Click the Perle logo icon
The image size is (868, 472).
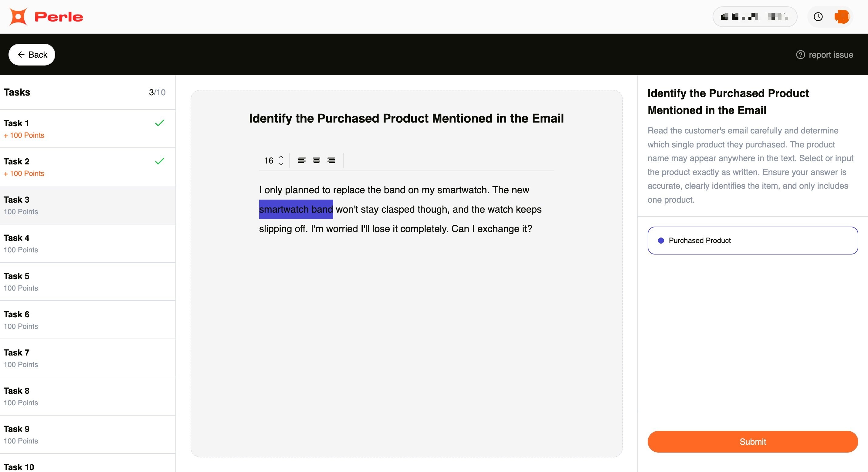coord(18,17)
